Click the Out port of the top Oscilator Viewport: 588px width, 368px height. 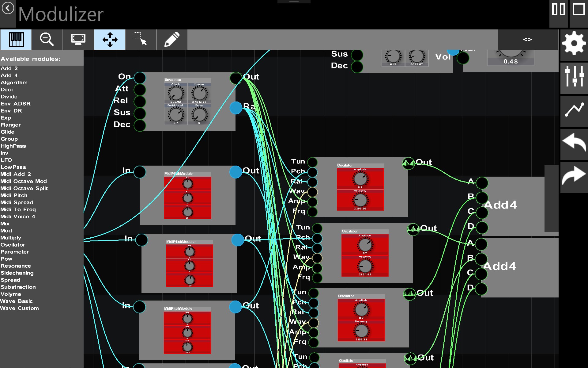click(408, 163)
